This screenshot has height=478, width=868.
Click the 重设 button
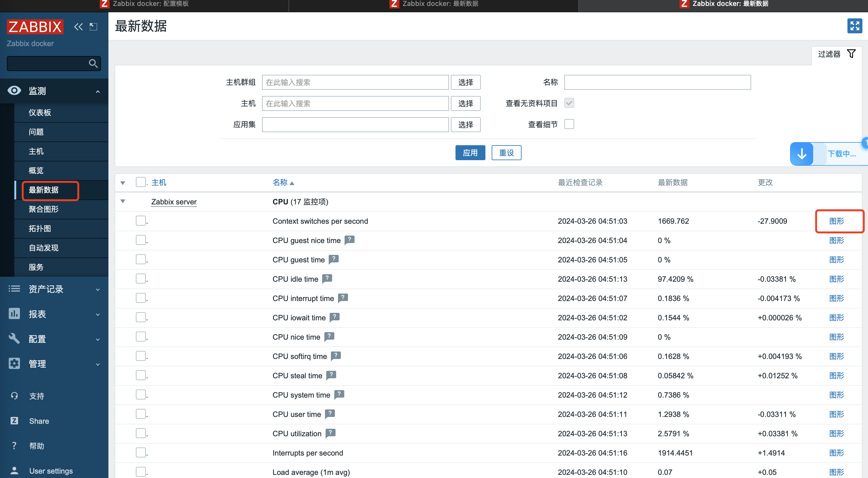(507, 153)
